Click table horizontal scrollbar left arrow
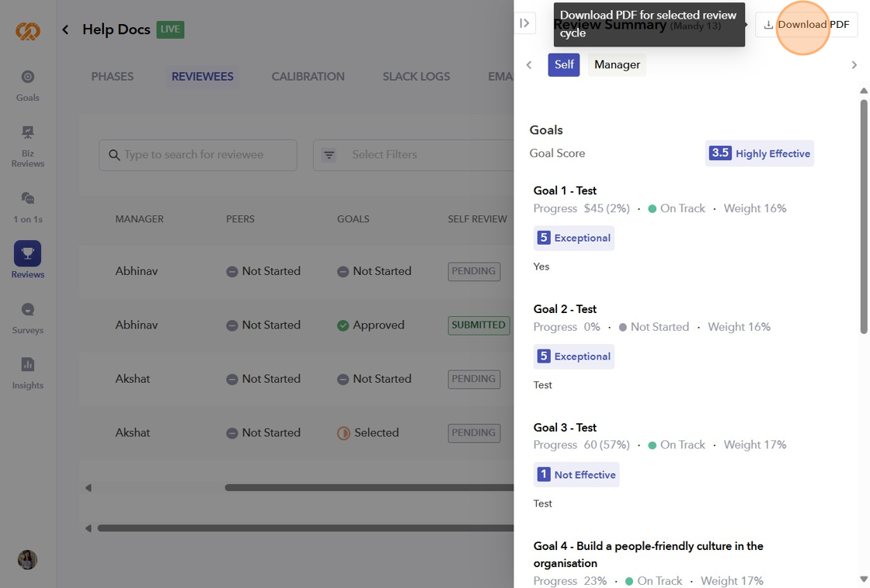The height and width of the screenshot is (588, 870). point(89,488)
